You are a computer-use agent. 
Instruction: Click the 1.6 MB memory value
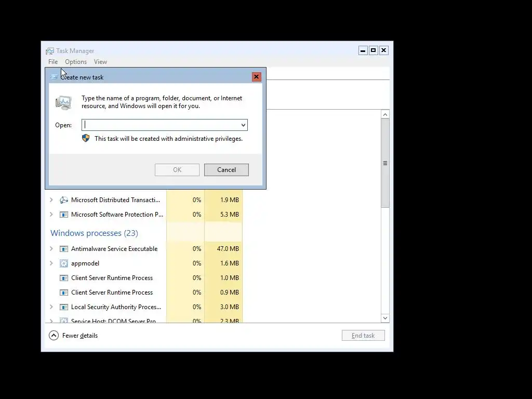229,263
